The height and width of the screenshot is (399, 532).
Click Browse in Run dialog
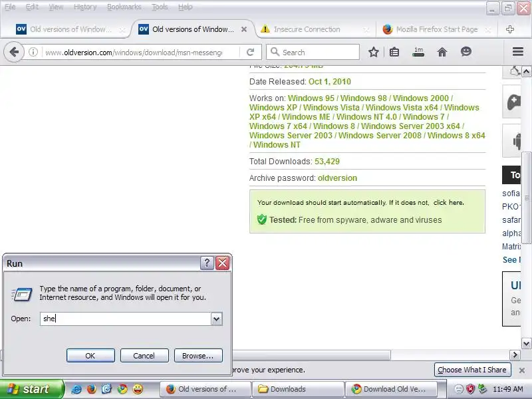198,356
